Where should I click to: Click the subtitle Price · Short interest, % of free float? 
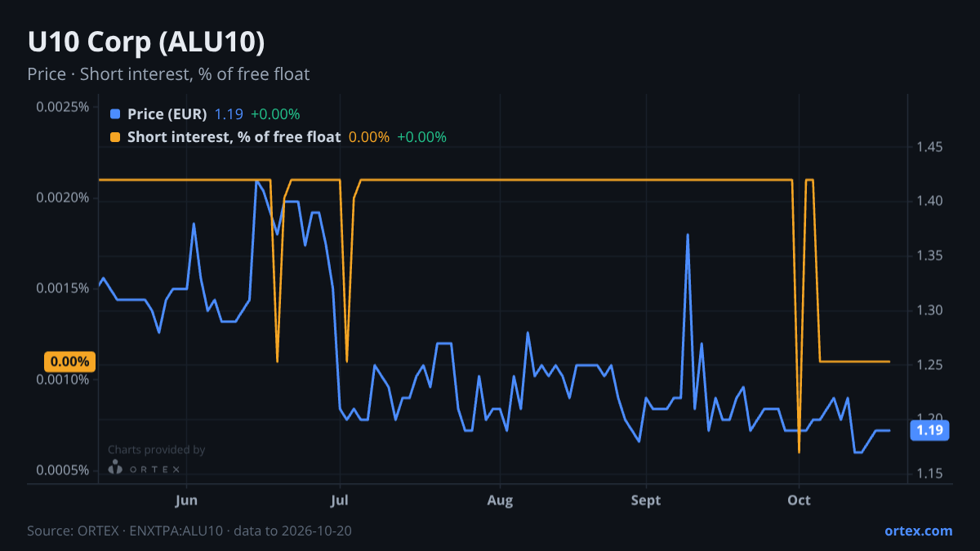click(x=168, y=74)
